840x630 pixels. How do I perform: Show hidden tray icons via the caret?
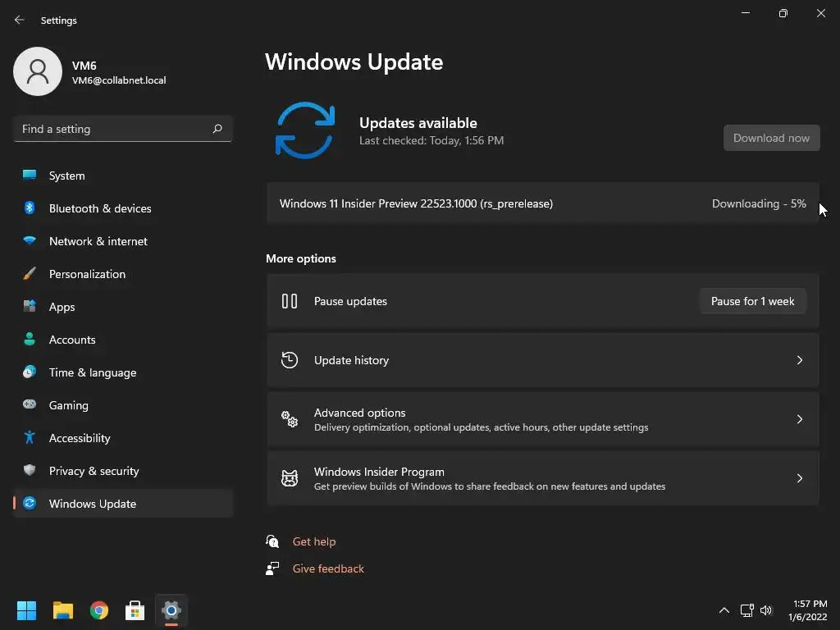724,610
